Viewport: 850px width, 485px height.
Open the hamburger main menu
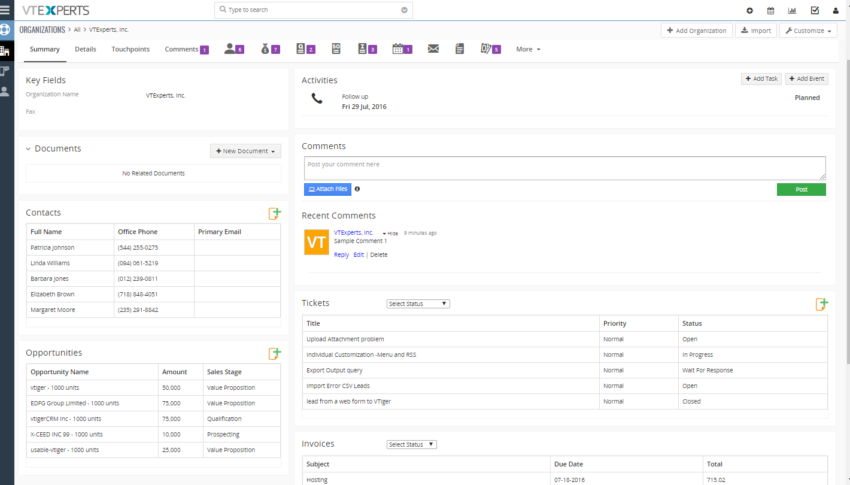5,10
